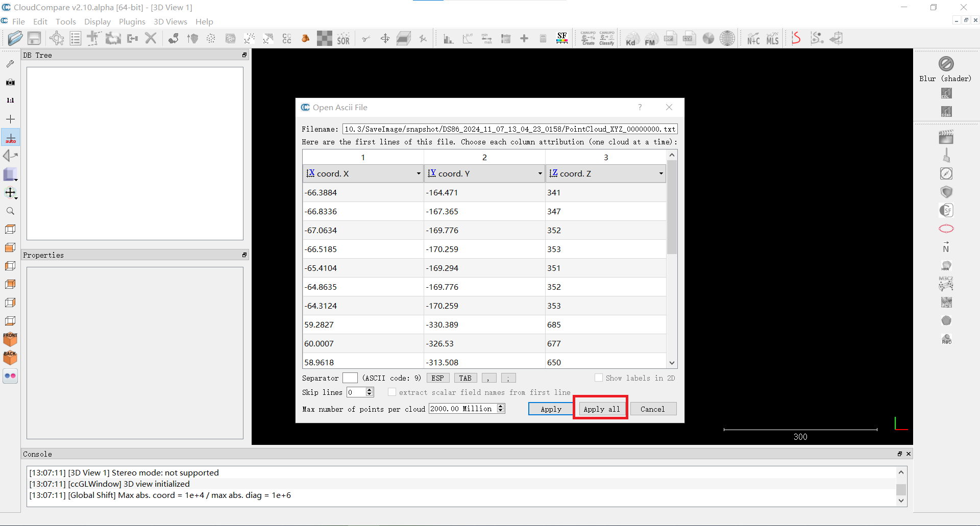Click the SOR filter tool icon

pos(344,38)
